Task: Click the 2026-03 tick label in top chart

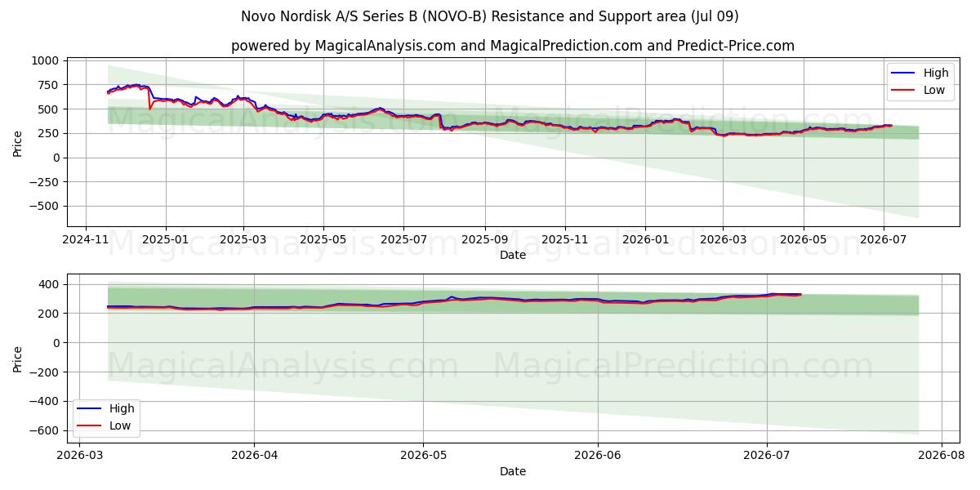Action: pos(722,240)
